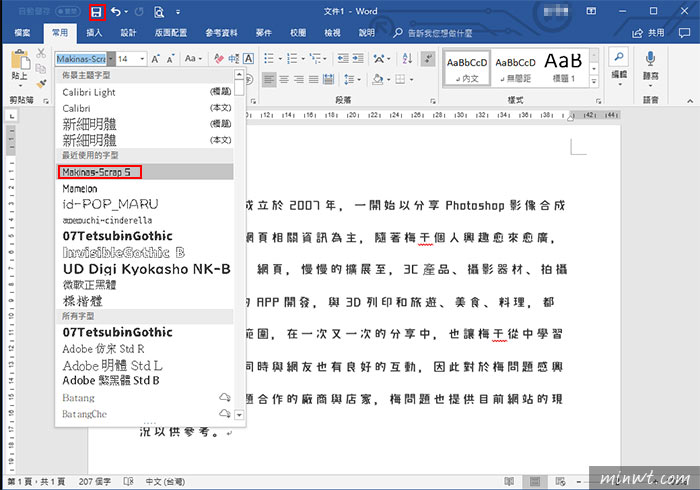Switch to the 設計 Design tab
Viewport: 700px width, 490px height.
click(x=128, y=33)
